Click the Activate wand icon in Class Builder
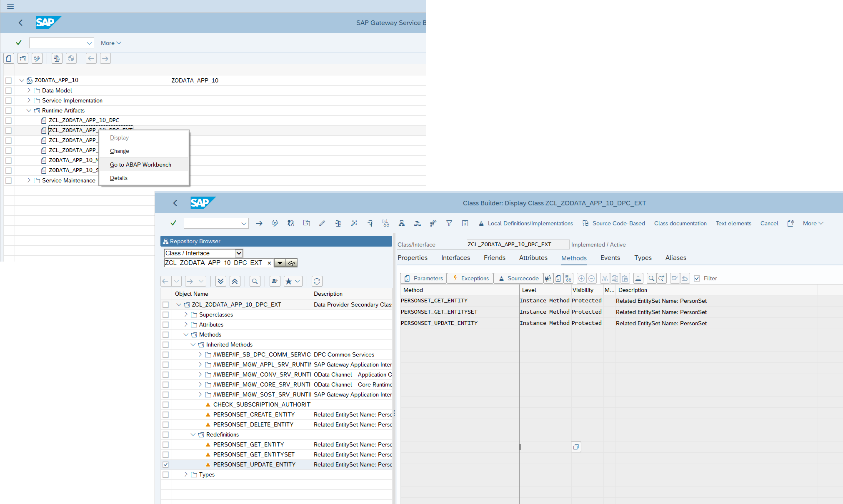Image resolution: width=843 pixels, height=504 pixels. click(354, 223)
